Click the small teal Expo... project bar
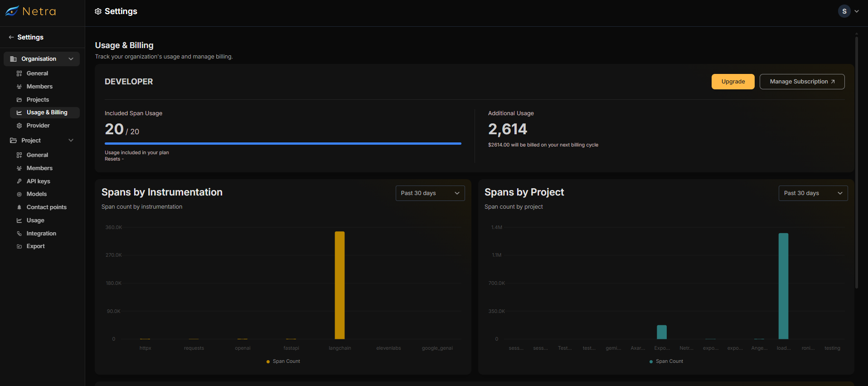This screenshot has width=868, height=386. click(662, 332)
